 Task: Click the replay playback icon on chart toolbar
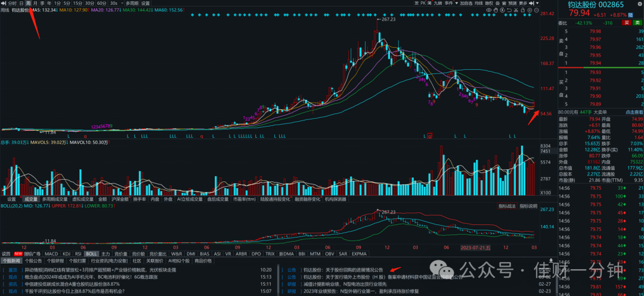502,10
